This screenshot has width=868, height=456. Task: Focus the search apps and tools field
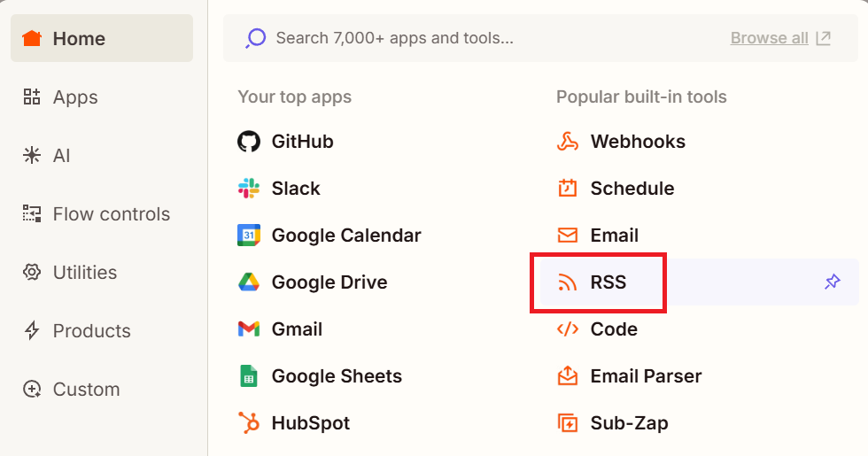point(540,38)
